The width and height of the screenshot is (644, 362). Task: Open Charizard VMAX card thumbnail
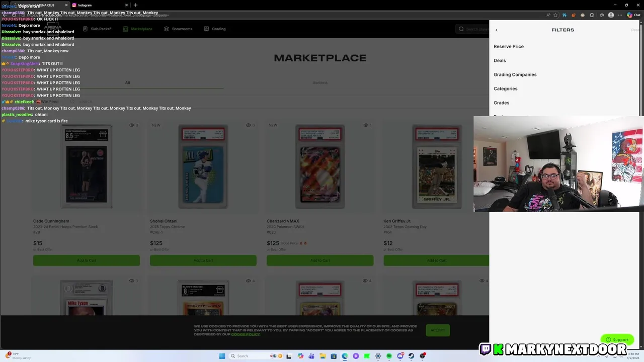click(320, 167)
